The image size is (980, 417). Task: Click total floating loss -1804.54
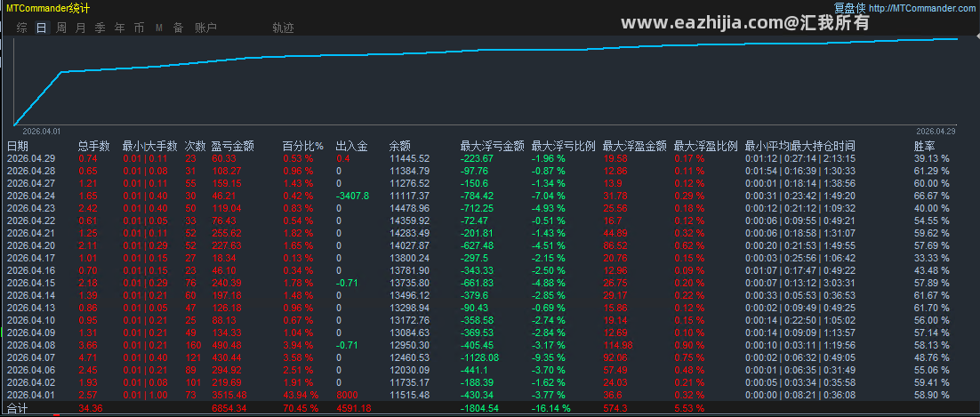click(x=481, y=409)
